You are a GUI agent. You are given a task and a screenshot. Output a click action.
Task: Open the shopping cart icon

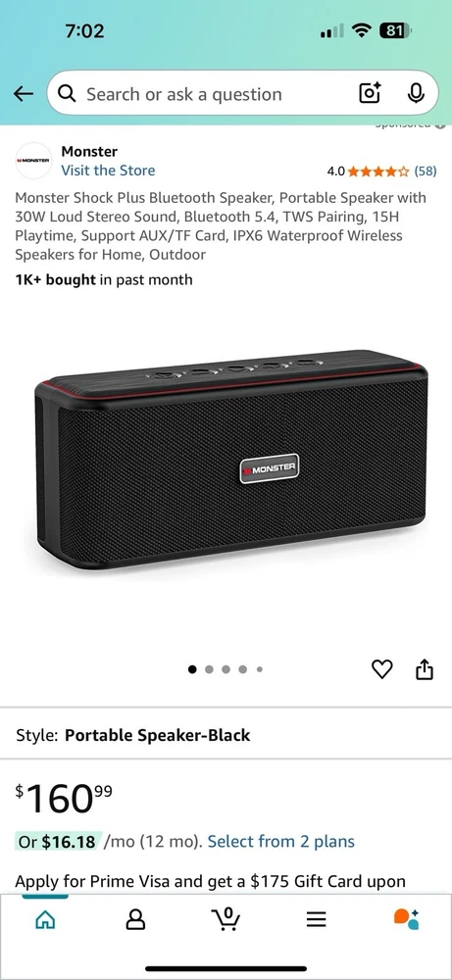pyautogui.click(x=226, y=919)
